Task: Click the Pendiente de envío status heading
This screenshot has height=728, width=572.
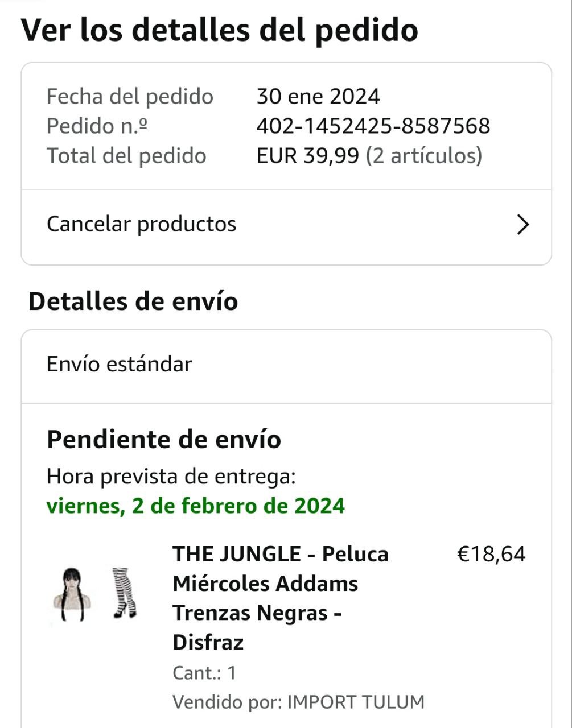Action: (164, 440)
